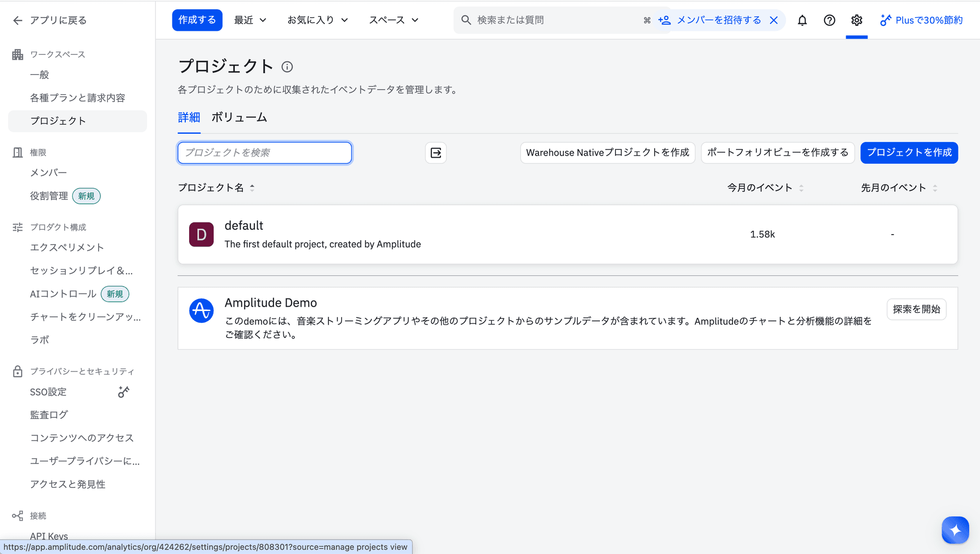
Task: Click the invite-member person icon in the top bar
Action: click(664, 20)
